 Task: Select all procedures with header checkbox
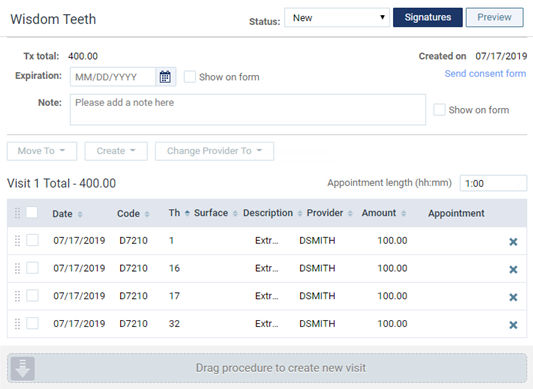click(32, 213)
